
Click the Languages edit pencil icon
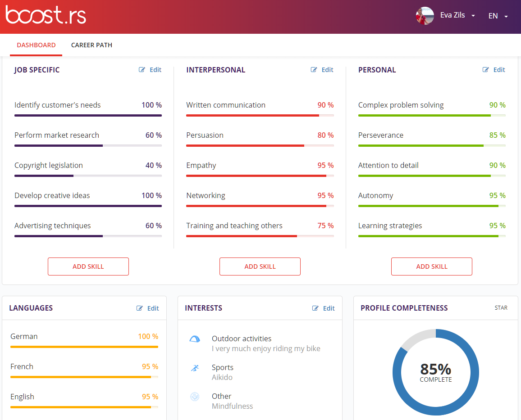click(140, 308)
